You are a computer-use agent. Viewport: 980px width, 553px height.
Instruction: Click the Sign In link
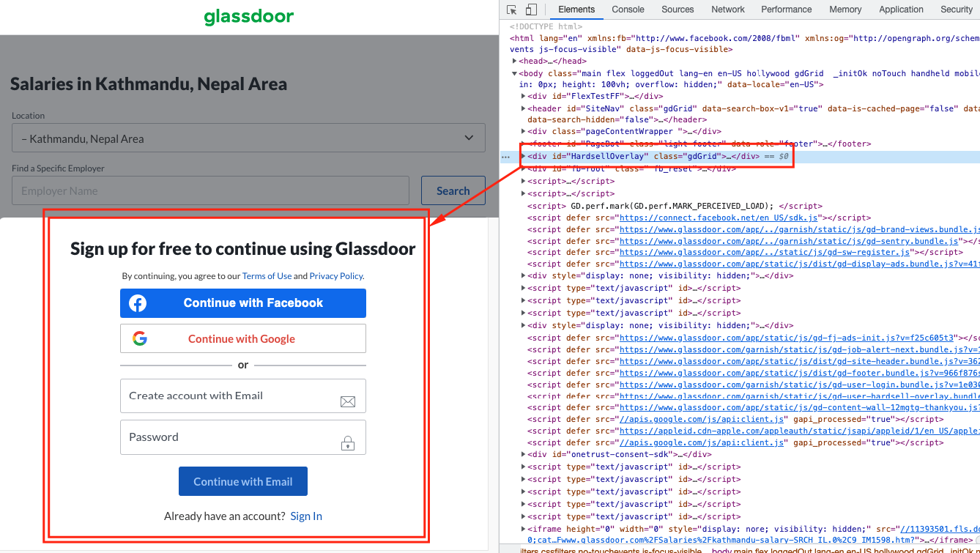point(306,516)
